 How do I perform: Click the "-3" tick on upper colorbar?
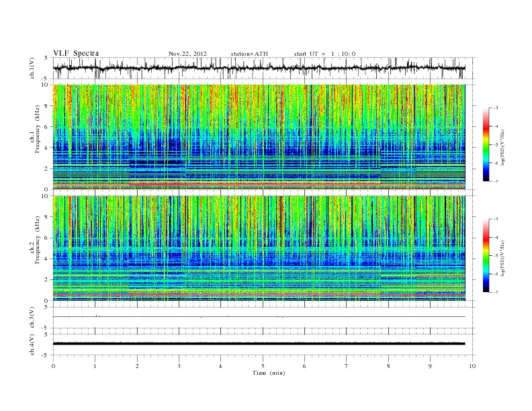(495, 108)
